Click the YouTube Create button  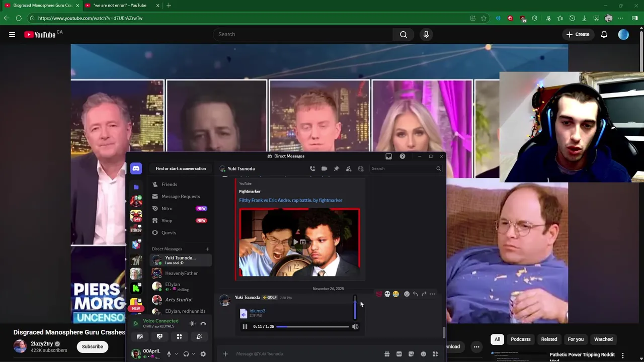click(x=578, y=34)
